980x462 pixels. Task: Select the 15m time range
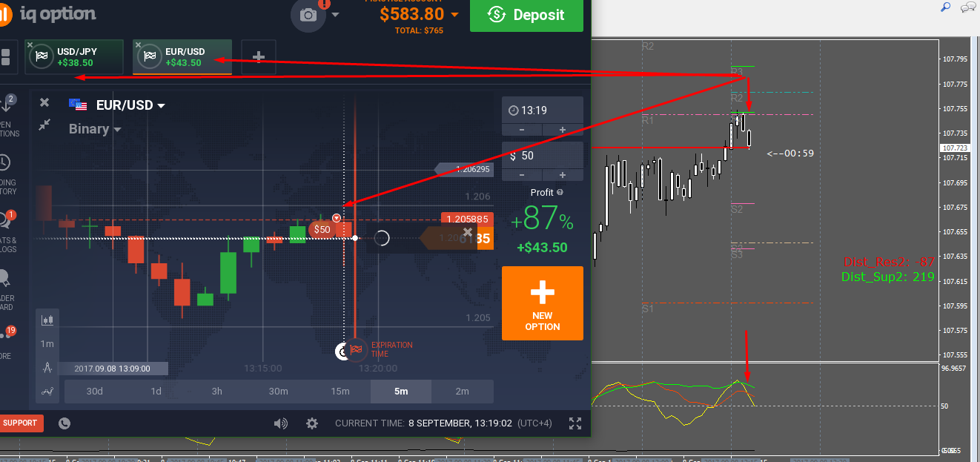point(340,392)
